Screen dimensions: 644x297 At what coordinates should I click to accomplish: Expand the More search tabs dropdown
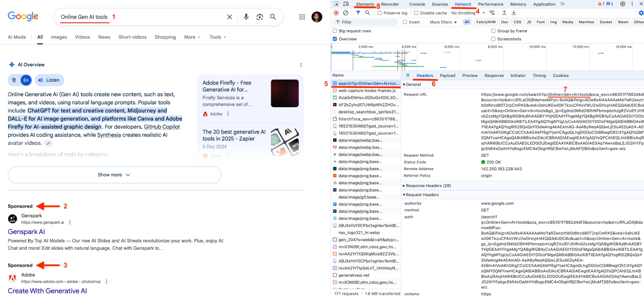point(192,37)
